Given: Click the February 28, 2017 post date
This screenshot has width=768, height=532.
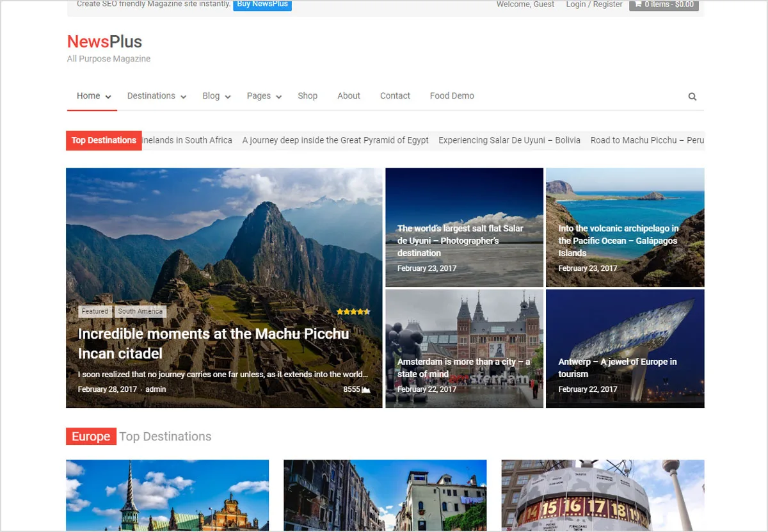Looking at the screenshot, I should (x=108, y=389).
